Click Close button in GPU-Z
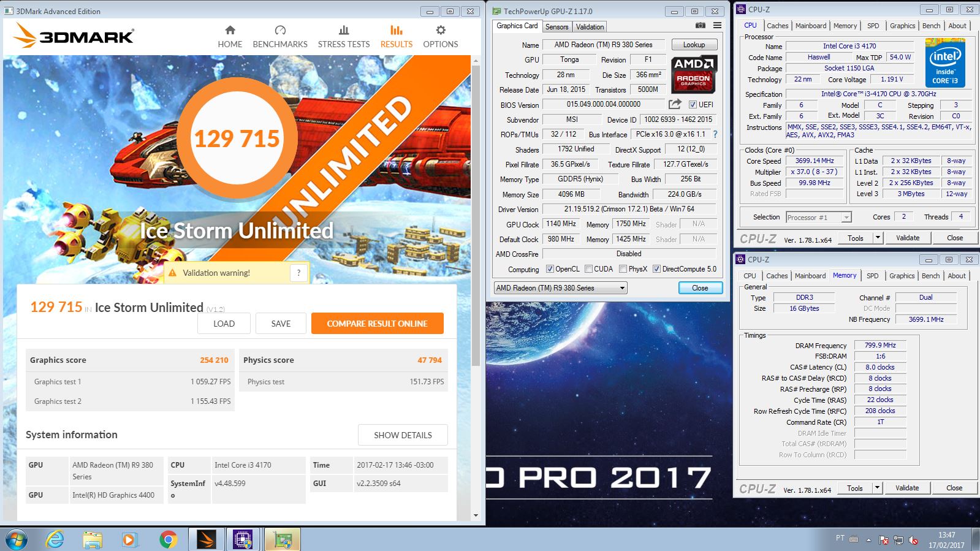The height and width of the screenshot is (551, 980). (x=700, y=288)
